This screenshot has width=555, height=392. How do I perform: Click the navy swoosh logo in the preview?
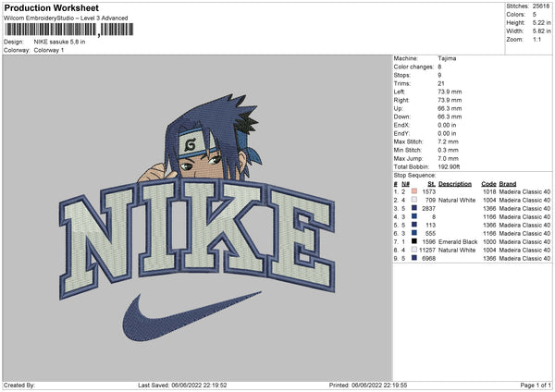point(191,316)
